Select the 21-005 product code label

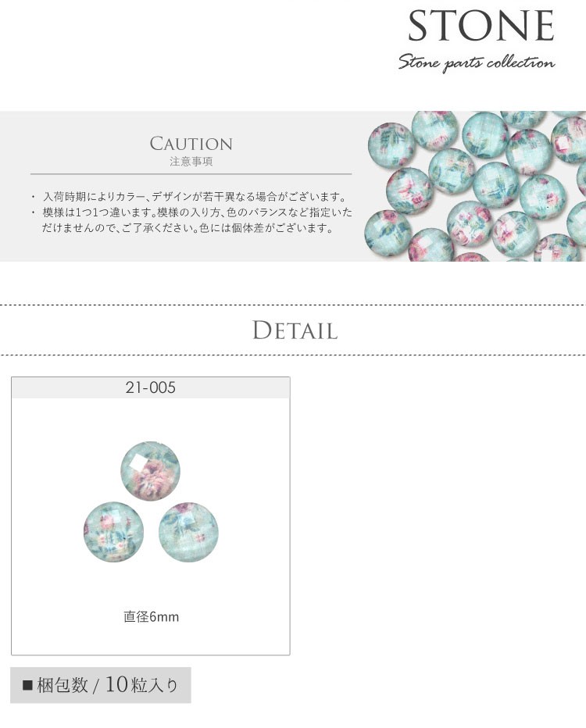151,387
